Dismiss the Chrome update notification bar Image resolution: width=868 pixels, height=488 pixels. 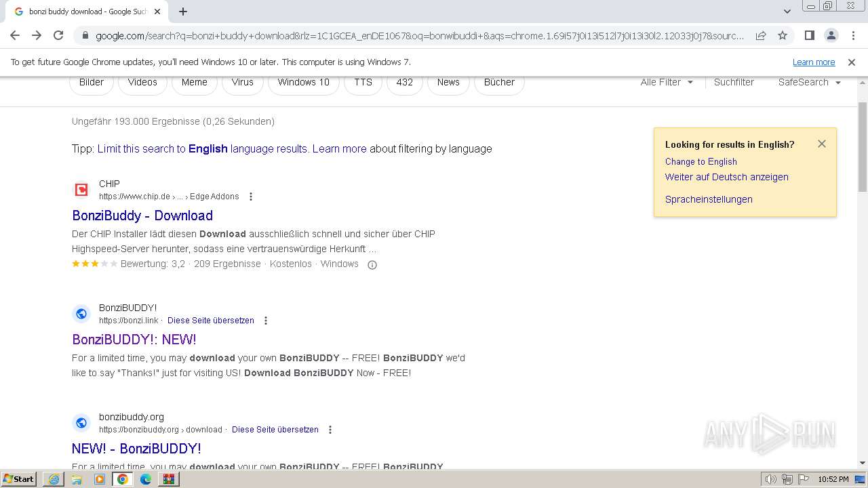(x=852, y=62)
